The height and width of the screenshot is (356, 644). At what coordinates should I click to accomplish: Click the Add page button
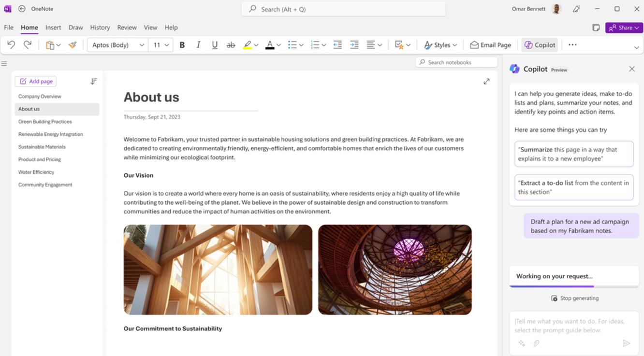(35, 81)
